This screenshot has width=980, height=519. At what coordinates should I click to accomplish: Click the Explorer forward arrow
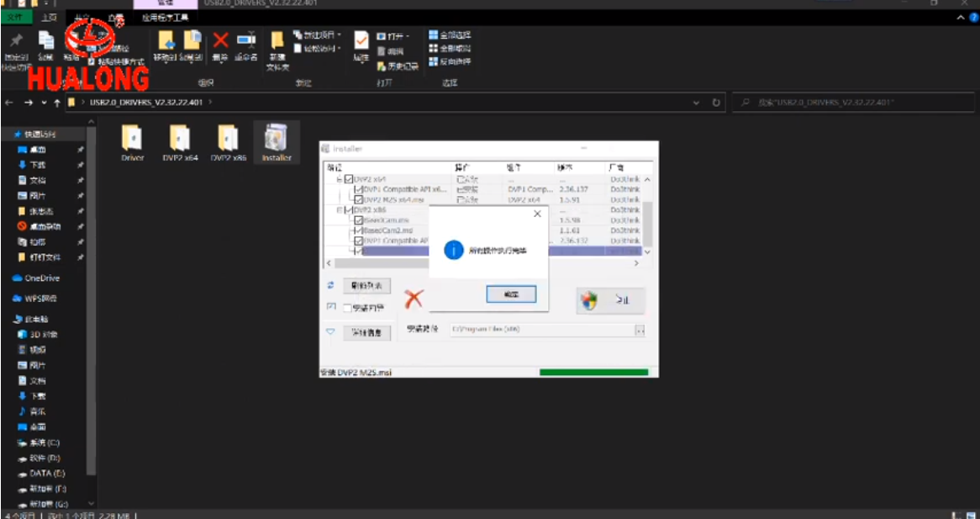point(28,102)
